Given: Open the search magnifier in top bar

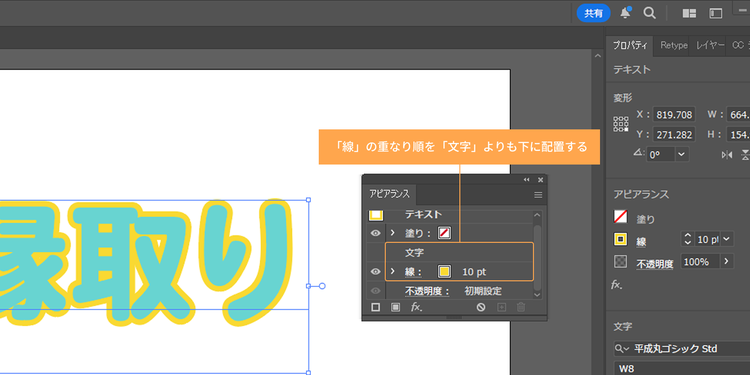Looking at the screenshot, I should [649, 13].
